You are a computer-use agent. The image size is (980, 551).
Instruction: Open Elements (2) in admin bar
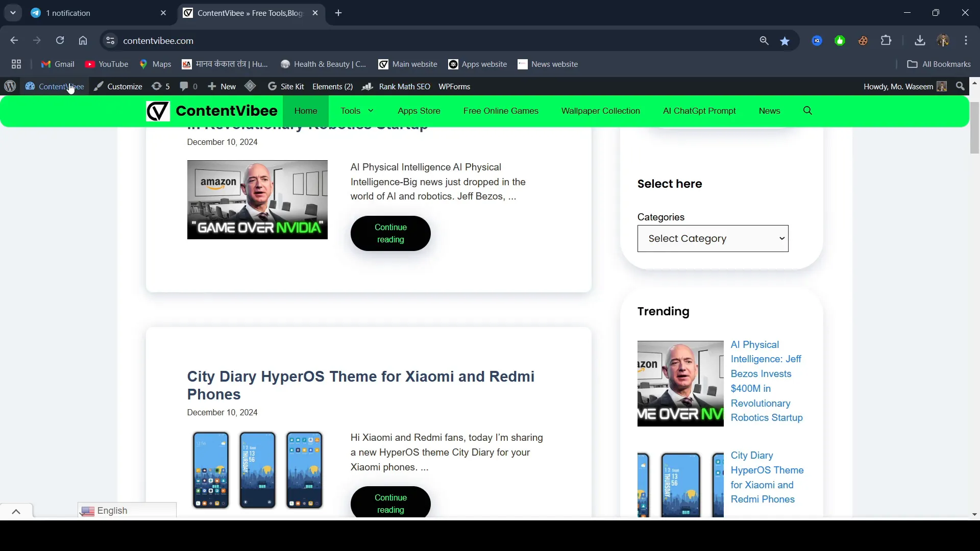click(333, 87)
